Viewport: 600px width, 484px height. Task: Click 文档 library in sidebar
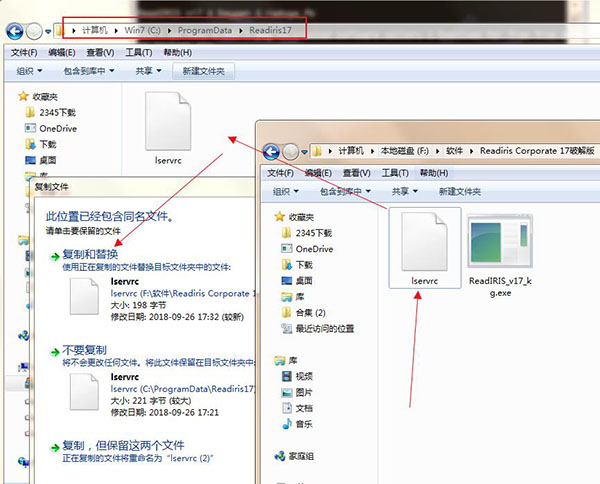click(304, 409)
